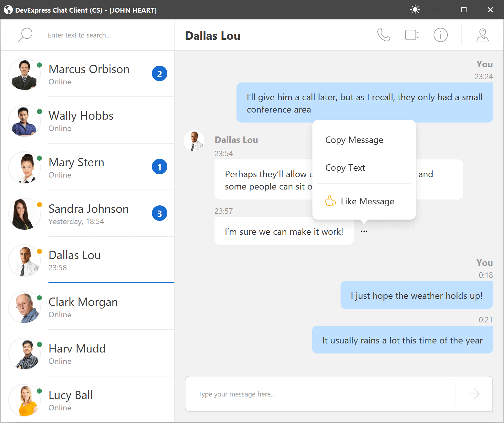
Task: Select Copy Text from the context menu
Action: [x=345, y=168]
